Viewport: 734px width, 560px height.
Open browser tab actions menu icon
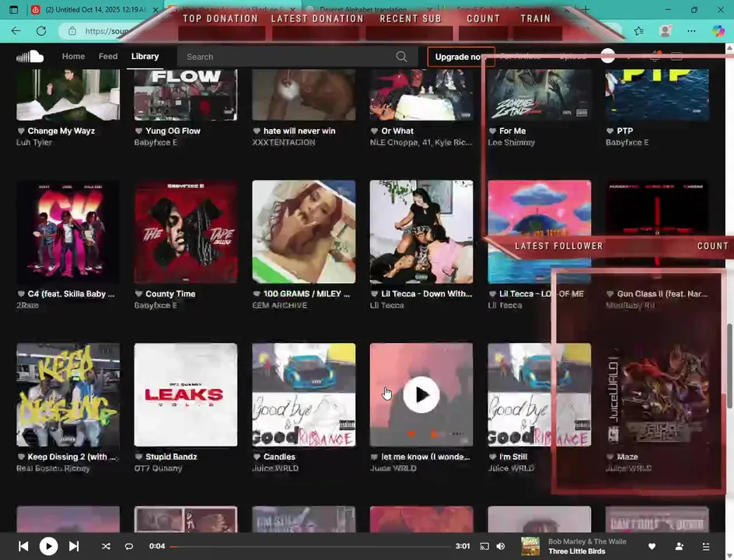point(13,10)
